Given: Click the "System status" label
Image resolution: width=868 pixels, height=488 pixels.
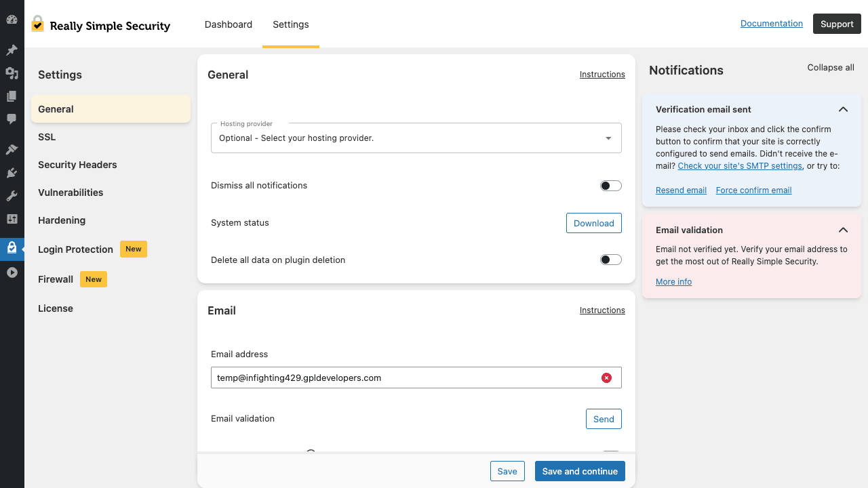Looking at the screenshot, I should pos(240,223).
